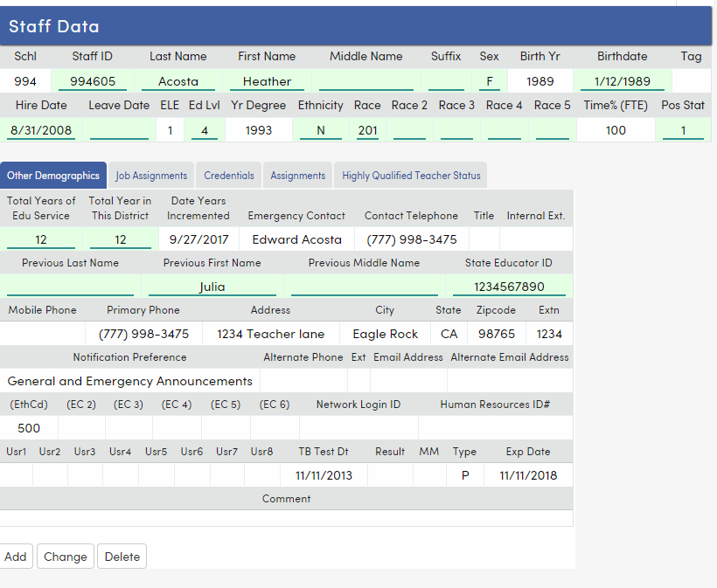The image size is (717, 588).
Task: View Highly Qualified Teacher Status tab
Action: click(x=410, y=175)
